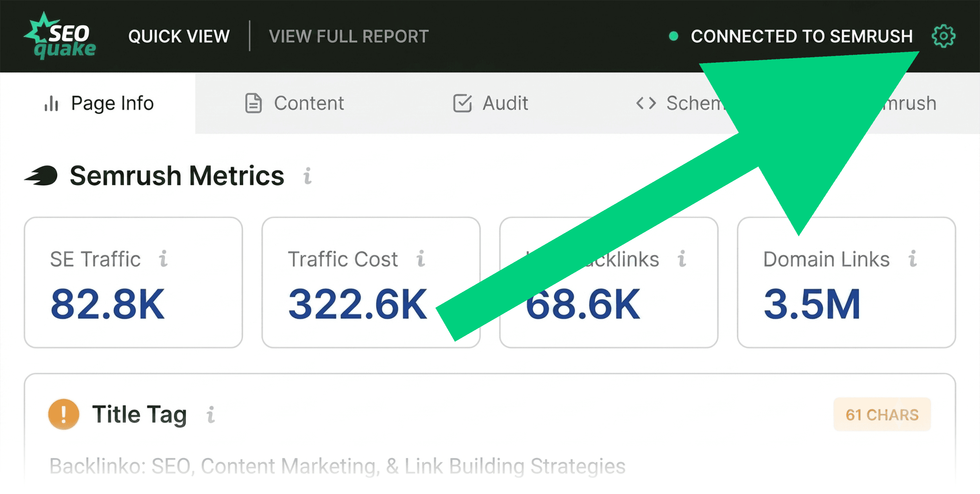The height and width of the screenshot is (494, 980).
Task: Switch to the Page Info tab
Action: 98,103
